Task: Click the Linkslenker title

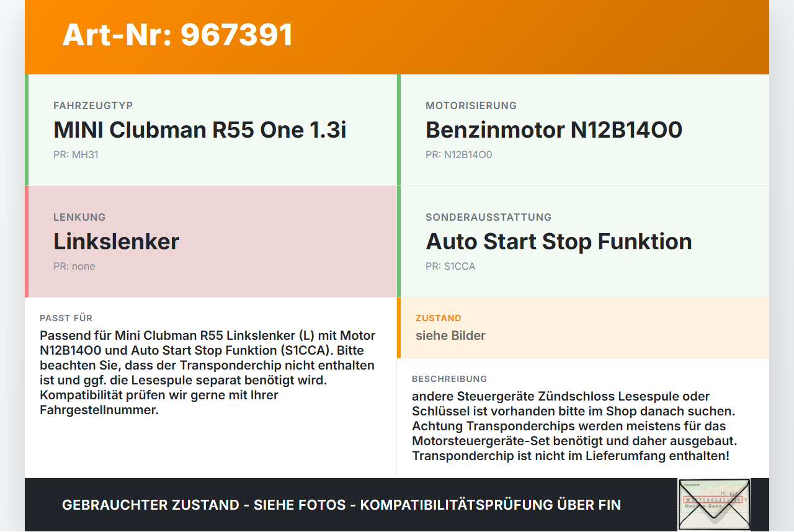Action: click(117, 242)
